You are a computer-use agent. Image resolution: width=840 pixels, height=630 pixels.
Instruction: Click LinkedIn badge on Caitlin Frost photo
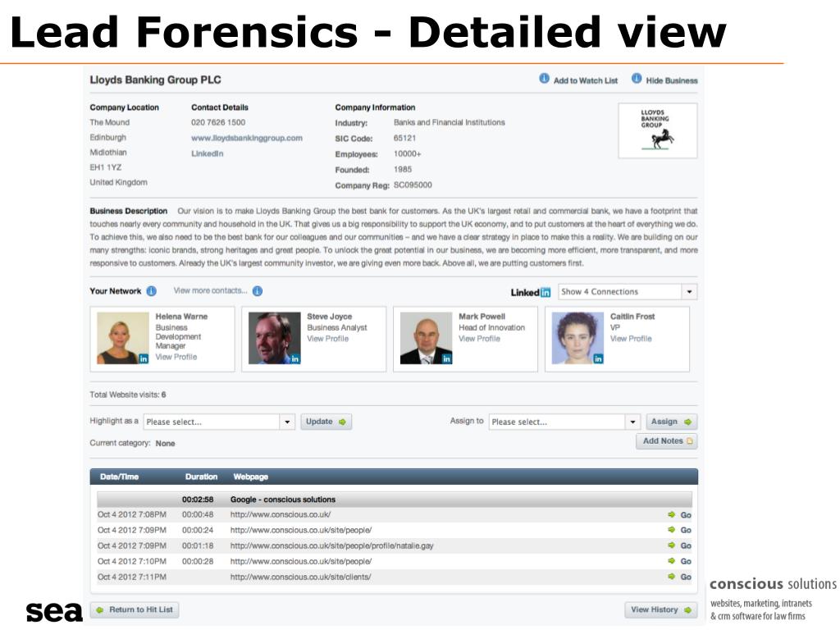(x=598, y=359)
